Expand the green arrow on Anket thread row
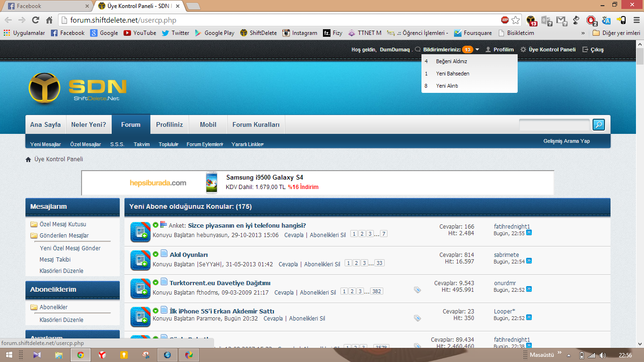The width and height of the screenshot is (644, 362). click(156, 225)
